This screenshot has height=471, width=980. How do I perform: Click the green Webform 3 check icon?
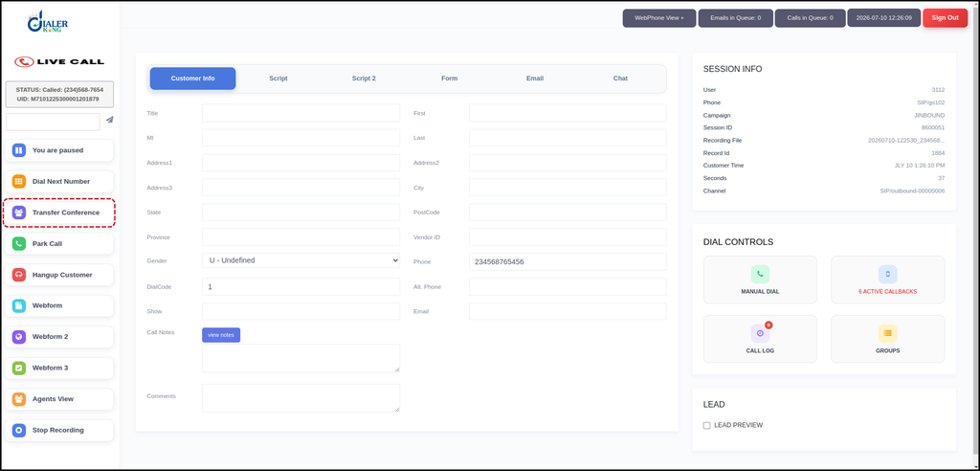click(19, 368)
